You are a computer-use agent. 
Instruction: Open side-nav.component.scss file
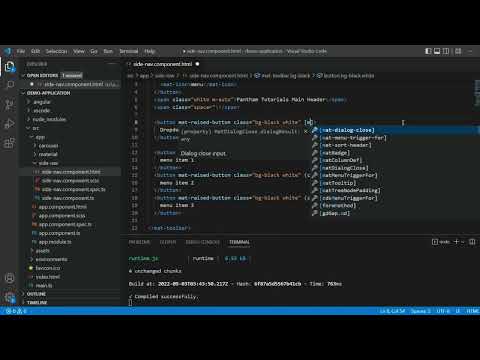[70, 181]
